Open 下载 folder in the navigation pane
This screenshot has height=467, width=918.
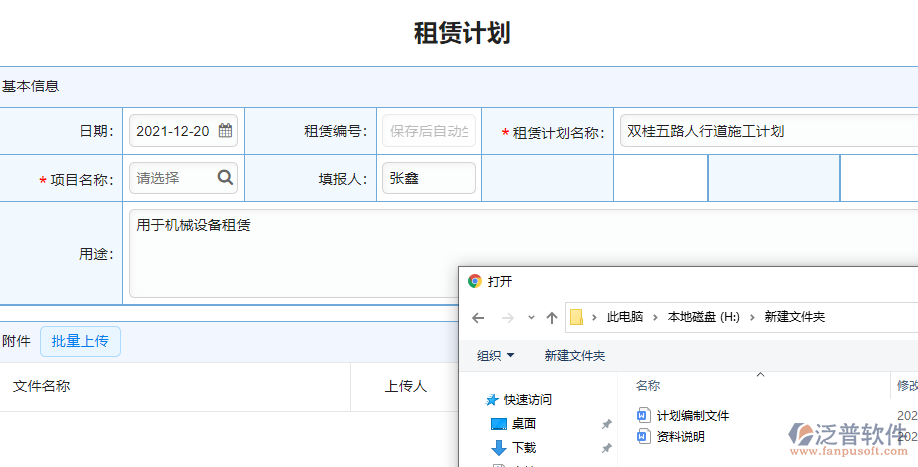click(523, 448)
